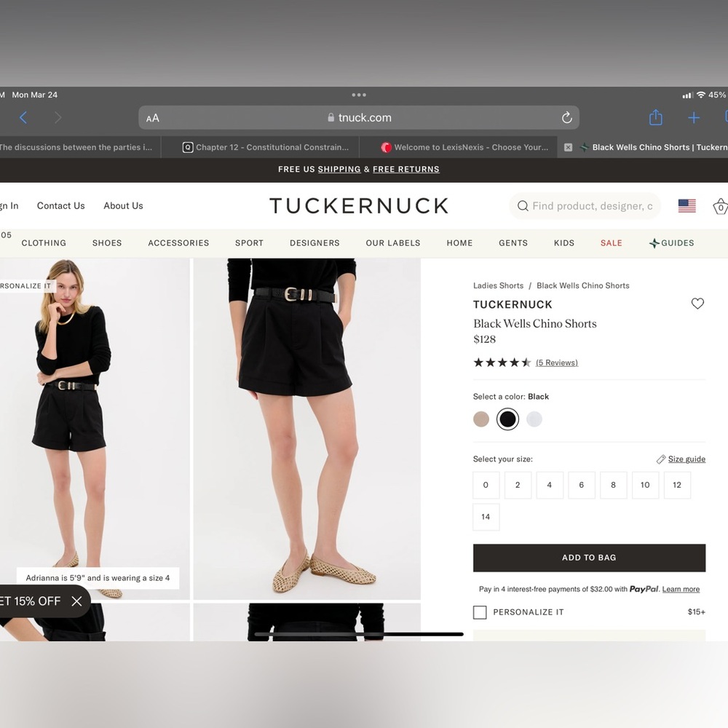This screenshot has height=728, width=728.
Task: Click the Tuckernuck brand name above title
Action: click(x=513, y=304)
